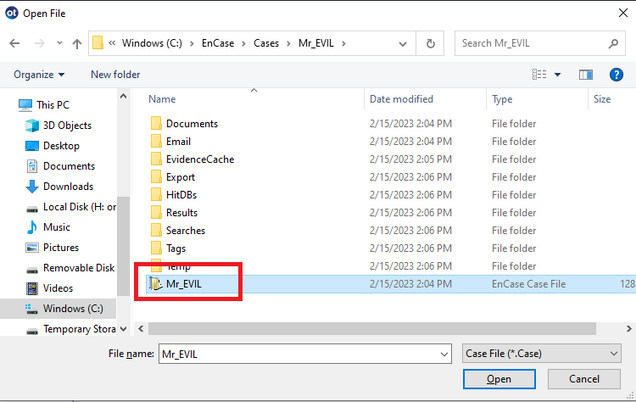The width and height of the screenshot is (636, 402).
Task: Sort files by the Type column
Action: point(503,99)
